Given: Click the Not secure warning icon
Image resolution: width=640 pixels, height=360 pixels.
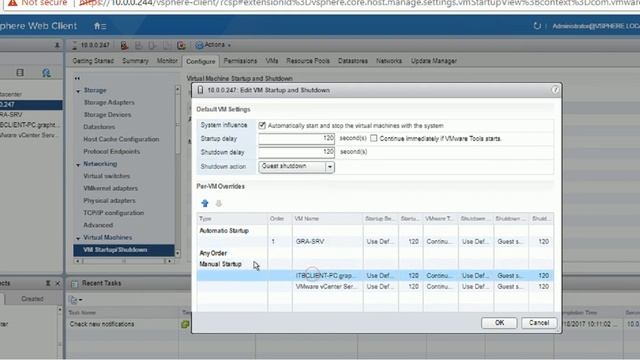Looking at the screenshot, I should click(x=13, y=3).
